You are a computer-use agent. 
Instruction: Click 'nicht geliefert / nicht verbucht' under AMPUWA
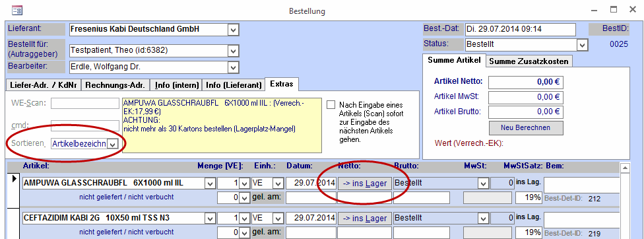point(127,197)
